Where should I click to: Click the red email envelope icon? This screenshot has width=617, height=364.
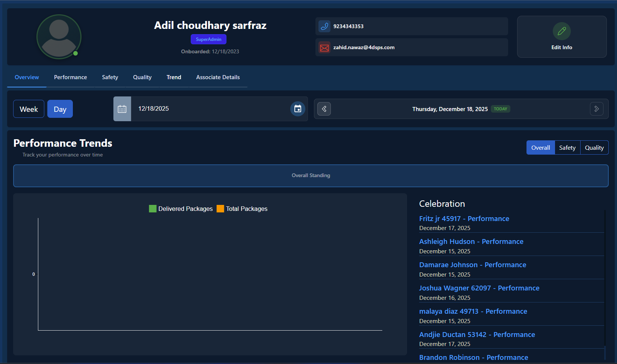coord(324,48)
